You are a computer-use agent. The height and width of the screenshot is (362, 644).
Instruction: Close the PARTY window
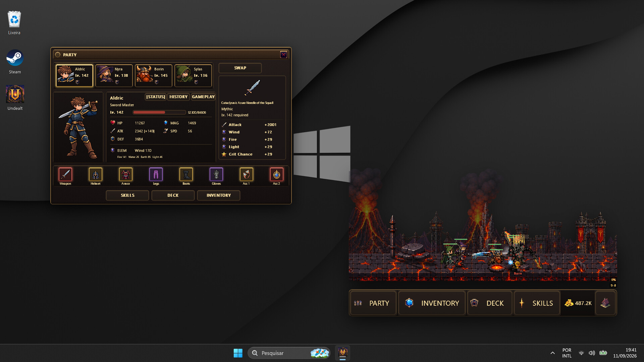284,55
